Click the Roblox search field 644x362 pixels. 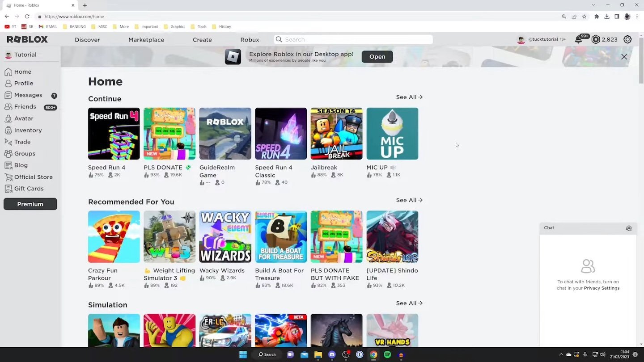[x=353, y=39]
